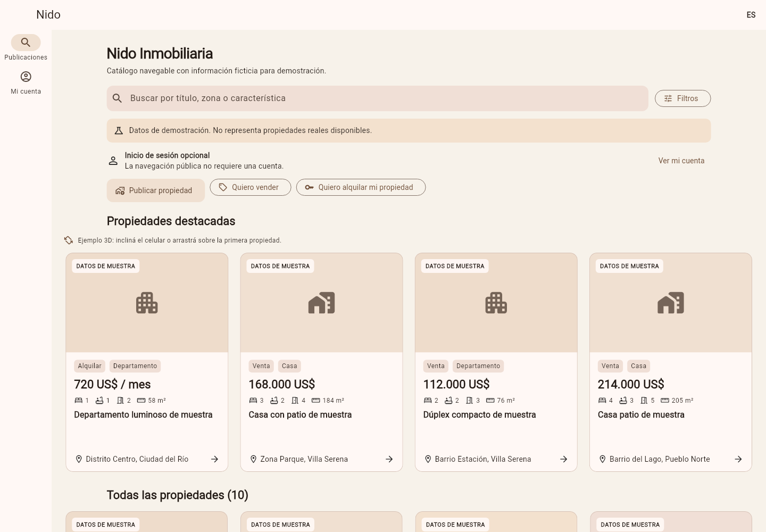Click the Venta tag on 168.000 US$ card
Screen dimensions: 766x532
click(261, 366)
